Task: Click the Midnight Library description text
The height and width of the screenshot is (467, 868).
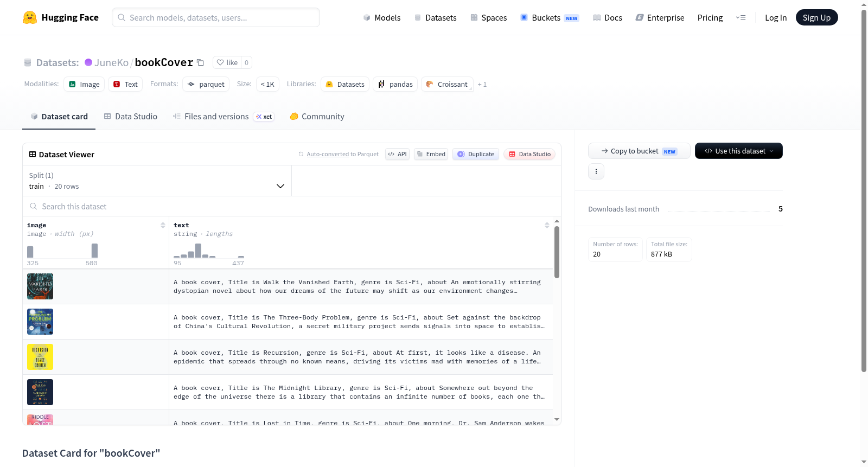Action: tap(359, 392)
